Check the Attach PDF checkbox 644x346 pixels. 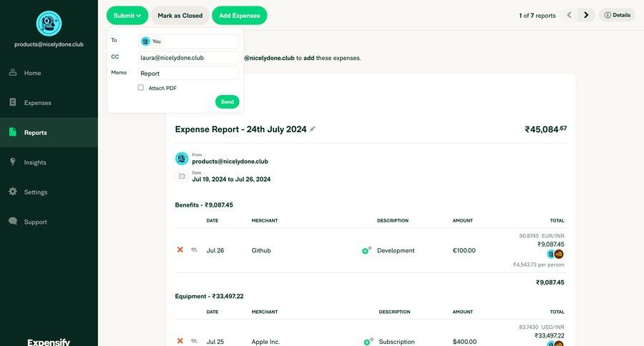click(x=141, y=88)
